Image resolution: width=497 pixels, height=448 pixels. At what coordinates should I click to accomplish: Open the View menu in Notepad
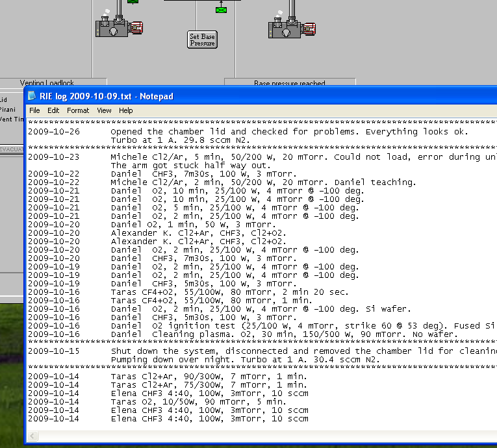coord(104,110)
